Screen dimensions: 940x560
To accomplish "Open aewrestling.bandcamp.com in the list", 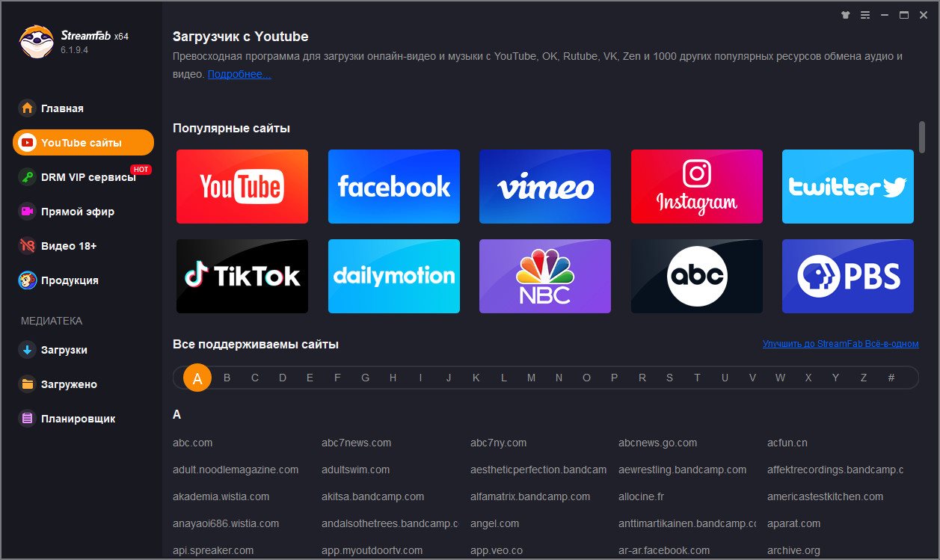I will [682, 470].
